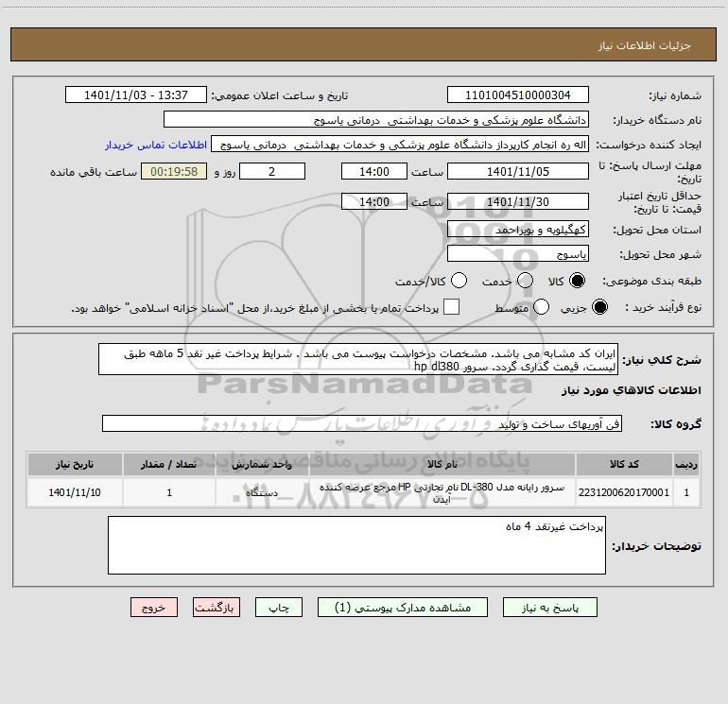Select the کالا/خدمت radio button
The height and width of the screenshot is (704, 728).
click(x=459, y=281)
